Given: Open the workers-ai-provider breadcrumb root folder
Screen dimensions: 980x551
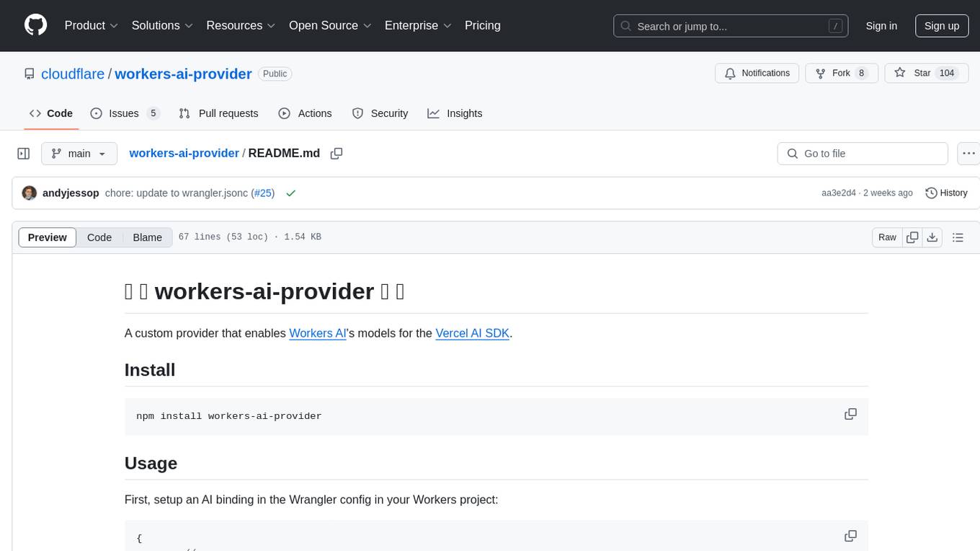Looking at the screenshot, I should pyautogui.click(x=184, y=153).
